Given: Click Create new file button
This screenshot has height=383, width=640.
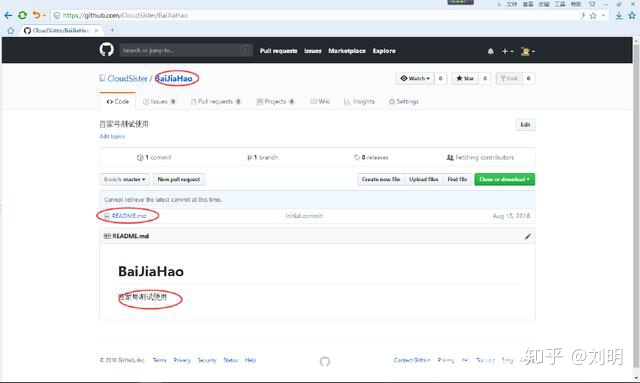Looking at the screenshot, I should pyautogui.click(x=381, y=180).
